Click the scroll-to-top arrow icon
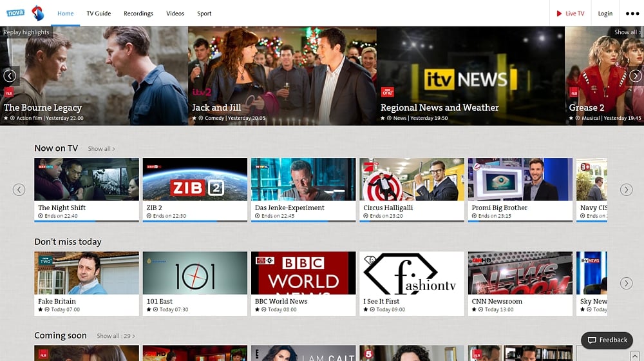The width and height of the screenshot is (644, 361). coord(634,356)
